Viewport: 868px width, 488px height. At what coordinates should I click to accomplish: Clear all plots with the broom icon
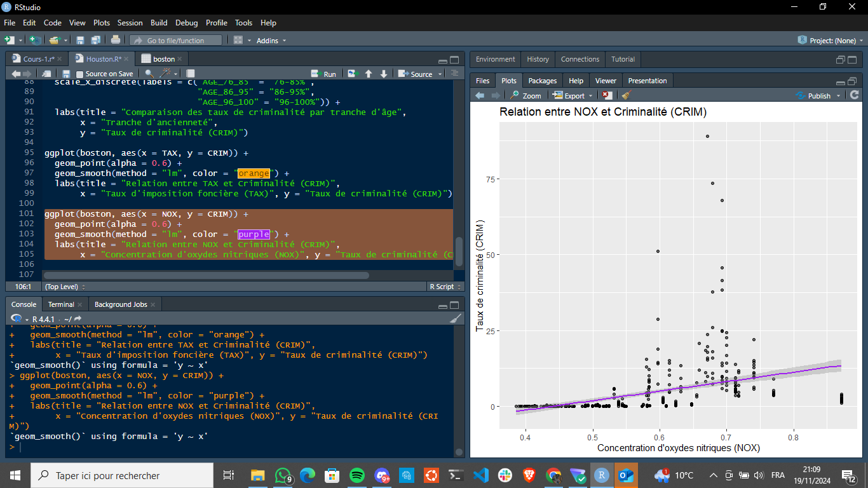[626, 95]
